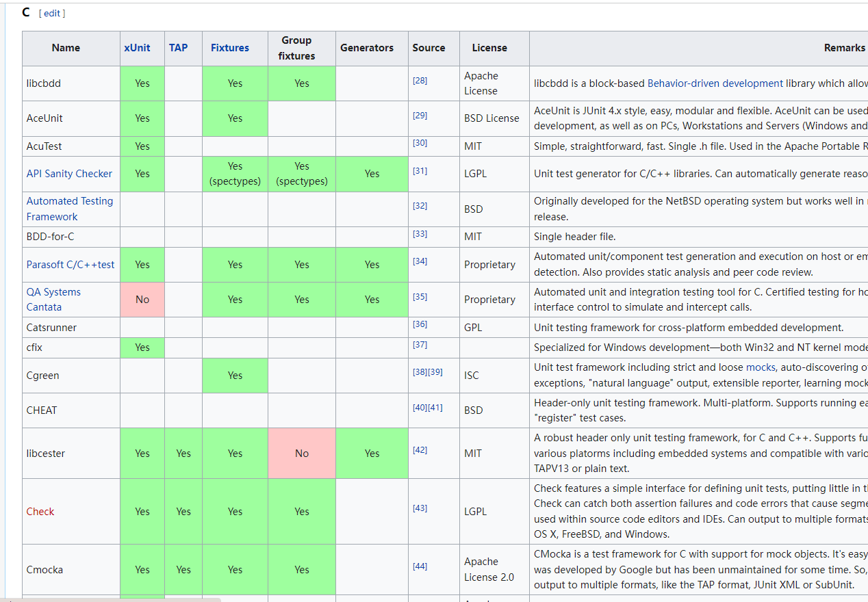Follow the mocks link in Cgreen remarks
The width and height of the screenshot is (868, 602).
[x=759, y=367]
